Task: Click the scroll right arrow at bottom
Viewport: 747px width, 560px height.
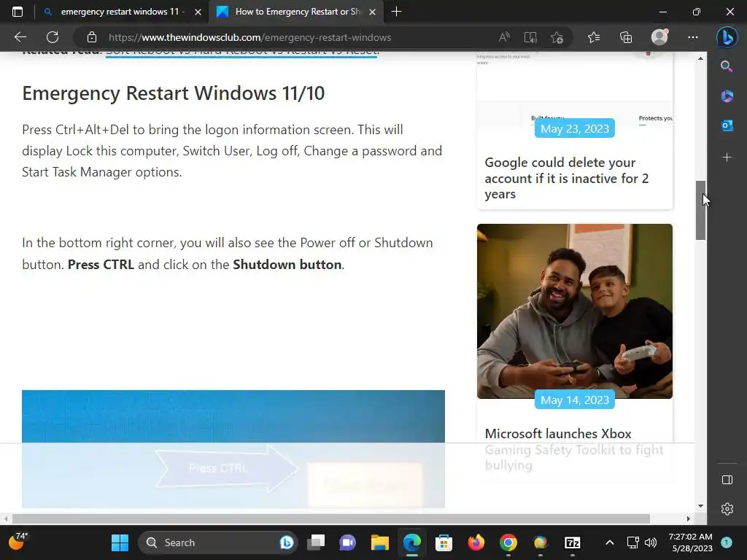Action: coord(689,518)
